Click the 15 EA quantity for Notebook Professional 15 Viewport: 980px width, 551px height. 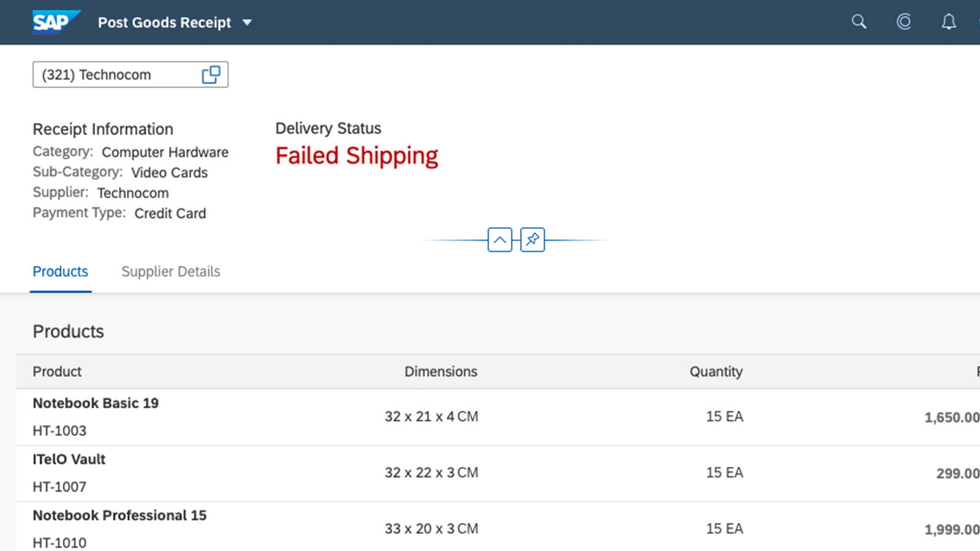click(x=725, y=529)
